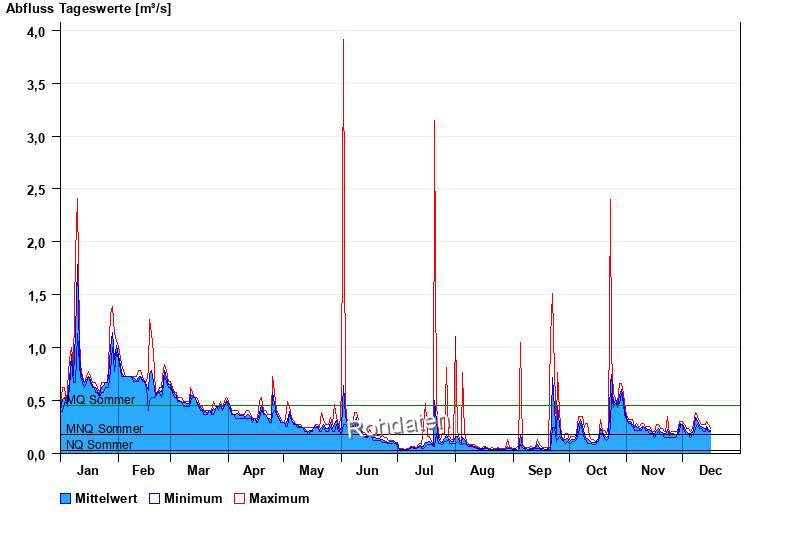Click the Nov month axis label
The image size is (800, 550).
653,470
